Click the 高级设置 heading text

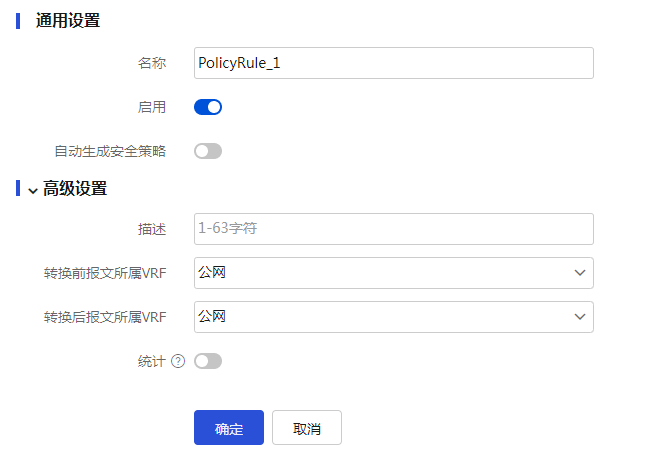tap(75, 189)
